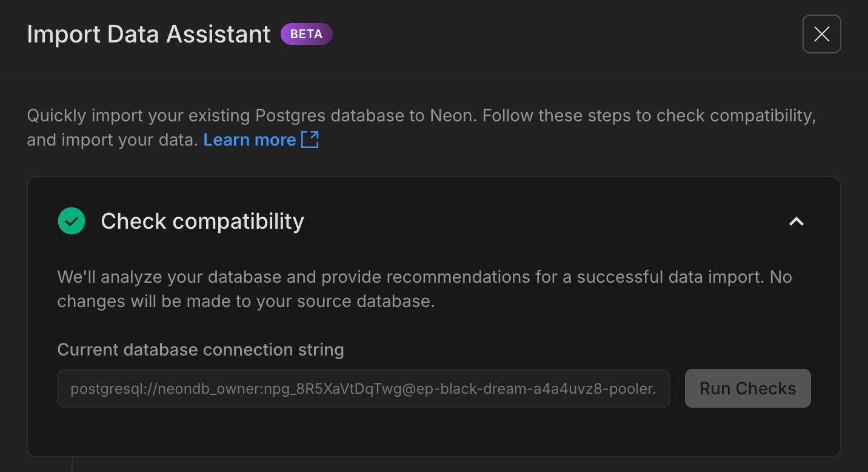
Task: Close the Import Data Assistant dialog
Action: coord(821,34)
